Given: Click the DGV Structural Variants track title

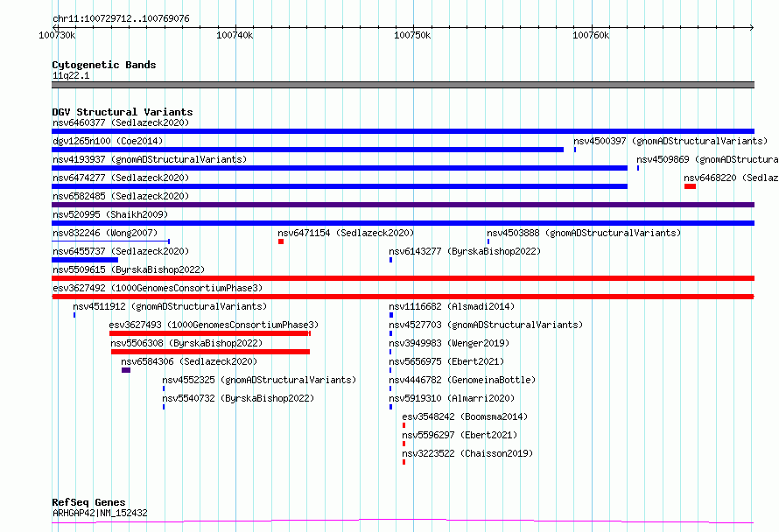Looking at the screenshot, I should click(123, 112).
